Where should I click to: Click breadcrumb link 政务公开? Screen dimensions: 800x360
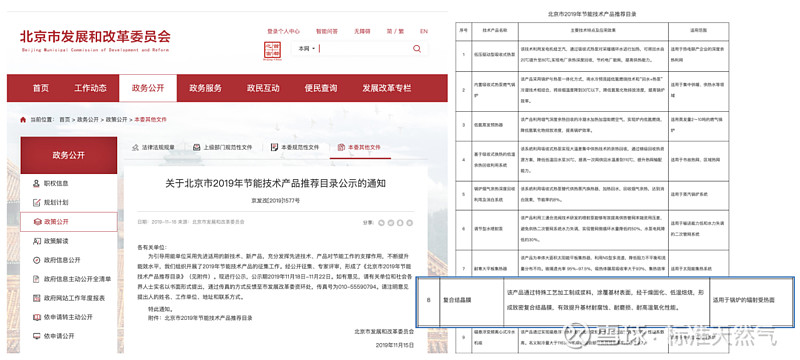[x=88, y=119]
